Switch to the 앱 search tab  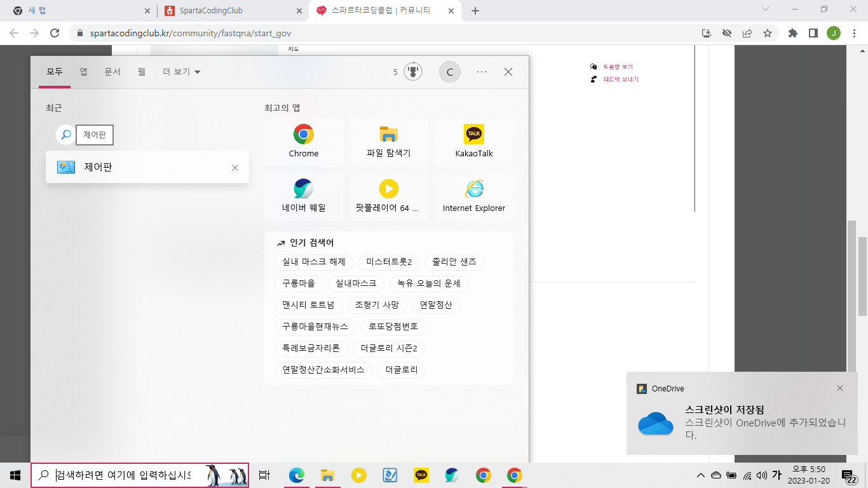point(83,72)
